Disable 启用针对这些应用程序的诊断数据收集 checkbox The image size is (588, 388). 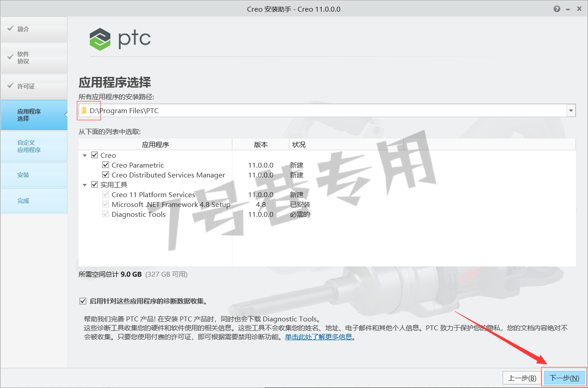pos(83,301)
